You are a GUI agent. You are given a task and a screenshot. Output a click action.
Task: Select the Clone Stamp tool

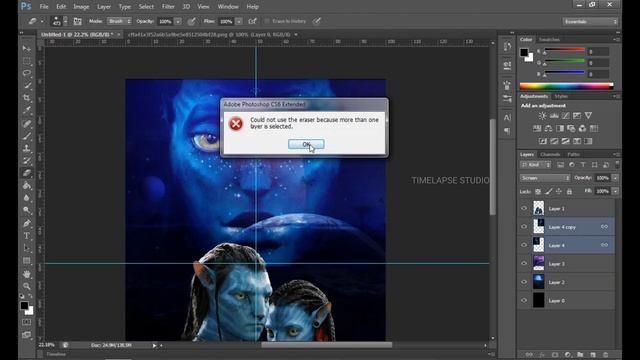pos(27,148)
